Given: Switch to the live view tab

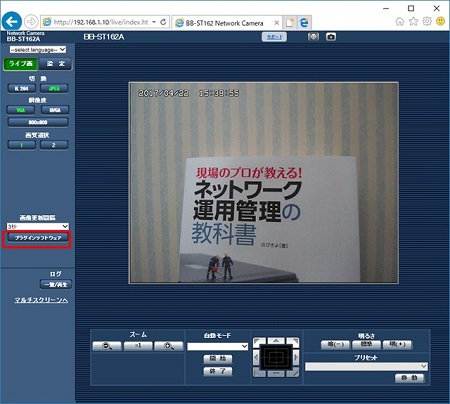Looking at the screenshot, I should [21, 64].
